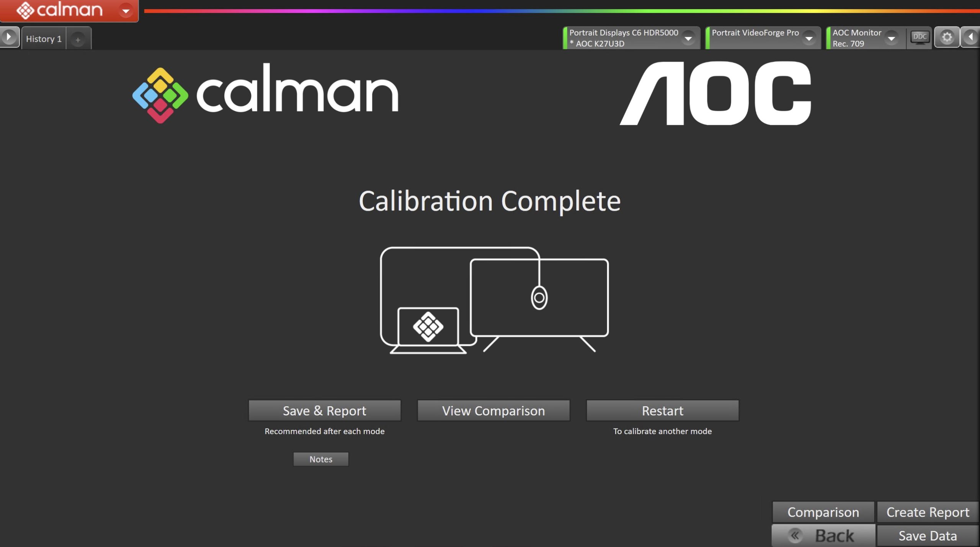
Task: Add a new history tab with plus
Action: pyautogui.click(x=78, y=39)
